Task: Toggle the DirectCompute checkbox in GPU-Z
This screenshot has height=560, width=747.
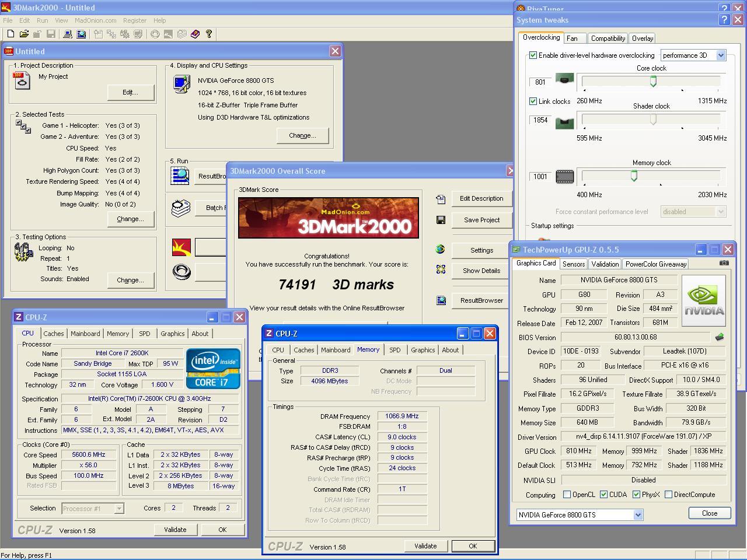Action: [668, 495]
